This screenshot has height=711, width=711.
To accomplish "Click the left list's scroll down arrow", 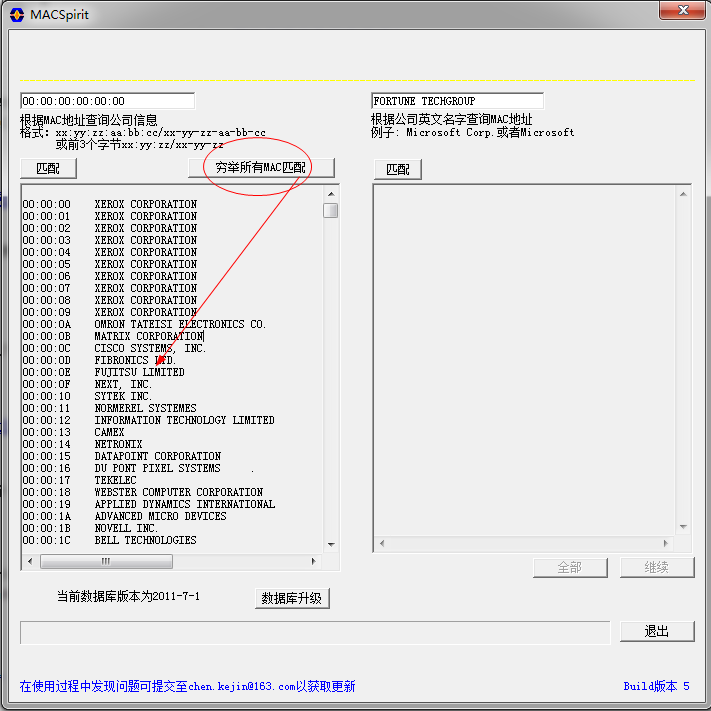I will tap(331, 545).
